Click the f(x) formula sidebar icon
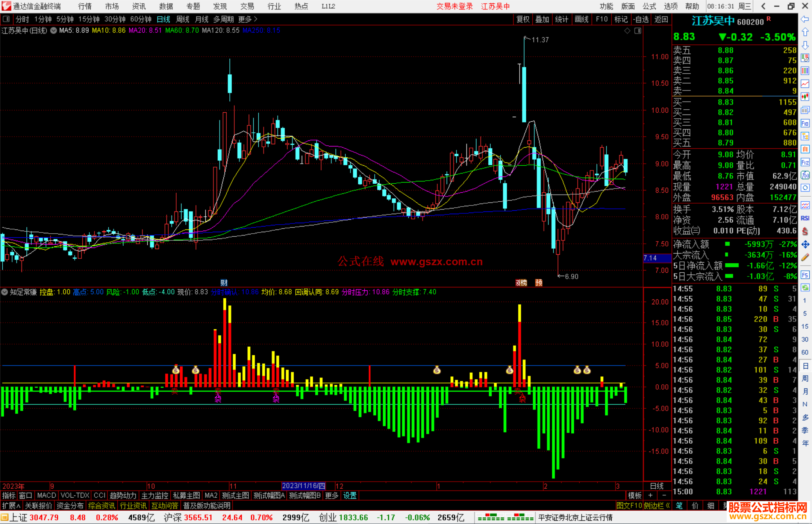Viewport: 812px width, 524px height. click(805, 175)
